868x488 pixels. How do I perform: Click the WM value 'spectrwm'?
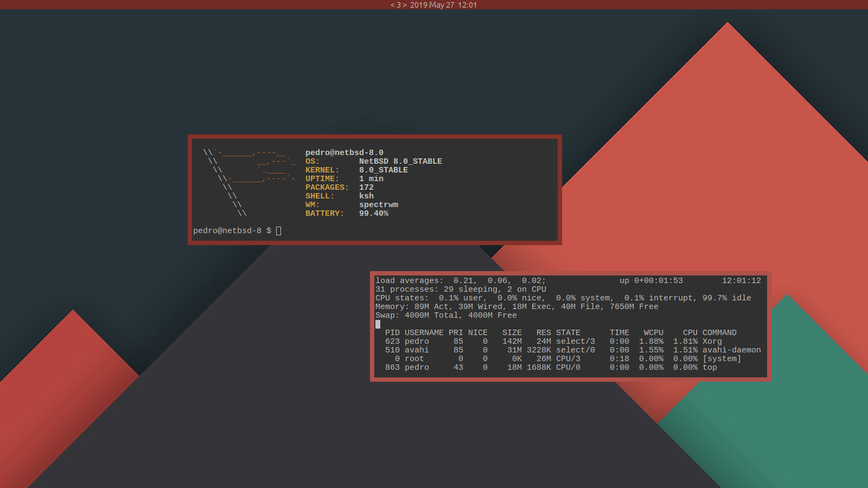(378, 205)
